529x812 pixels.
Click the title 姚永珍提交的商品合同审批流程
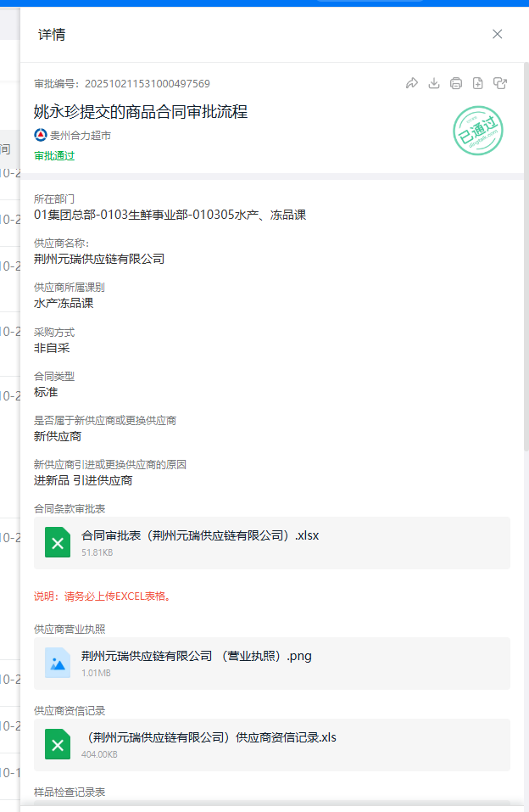click(141, 111)
